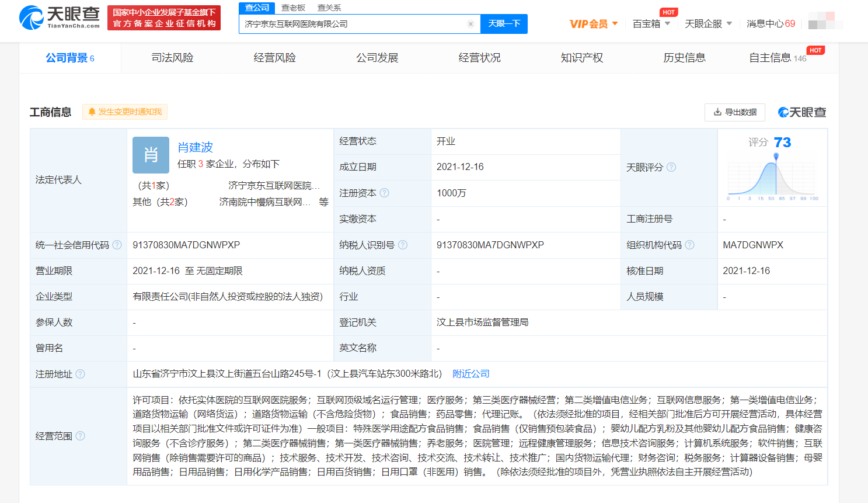Open the 天眼企服 dropdown menu
This screenshot has width=868, height=503.
point(708,24)
